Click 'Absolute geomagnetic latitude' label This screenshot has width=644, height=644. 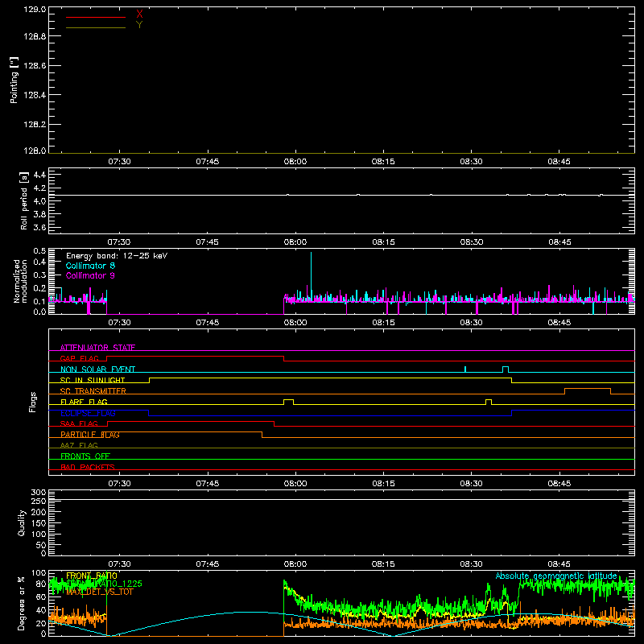tap(556, 576)
